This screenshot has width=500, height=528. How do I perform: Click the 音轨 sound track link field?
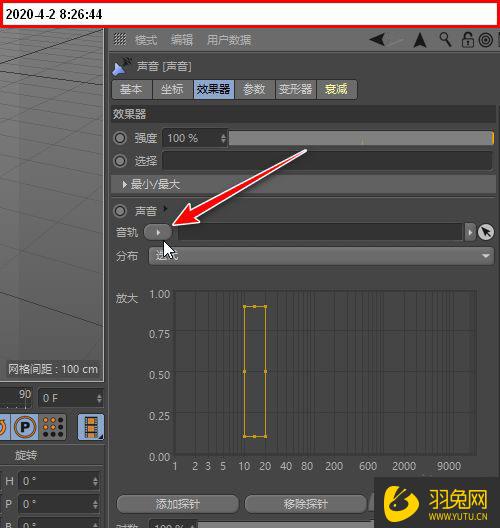(x=320, y=232)
